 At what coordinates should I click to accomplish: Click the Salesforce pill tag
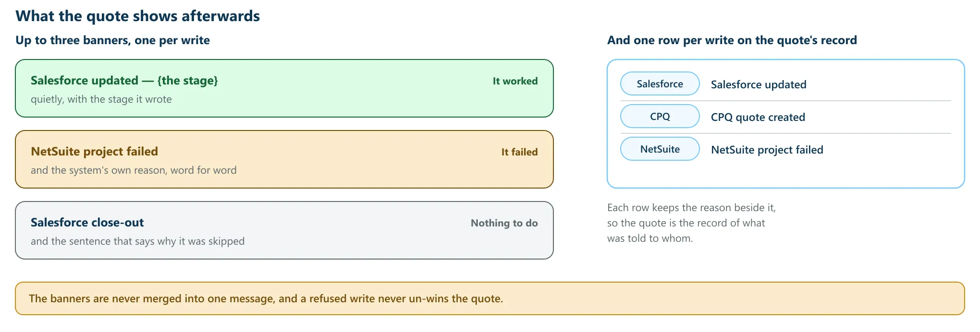[x=660, y=84]
